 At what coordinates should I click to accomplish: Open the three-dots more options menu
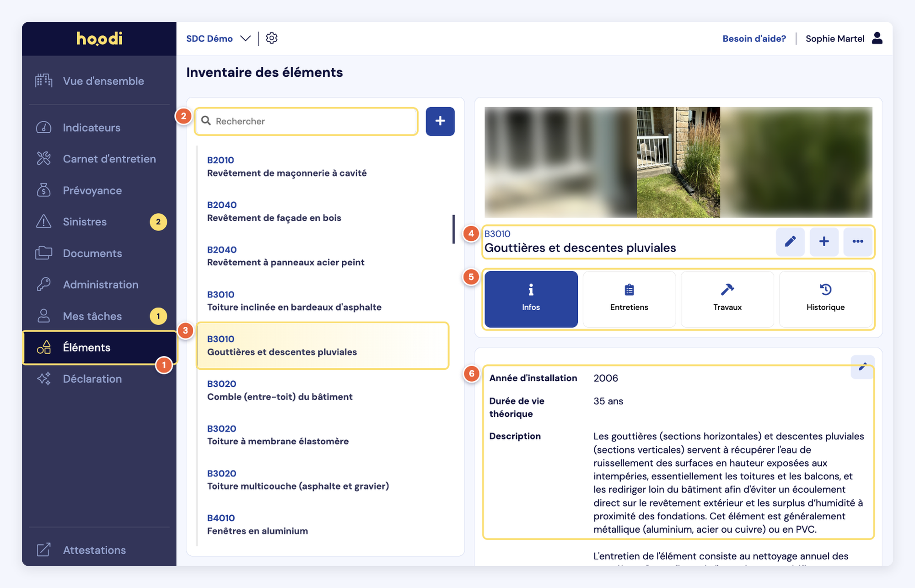click(858, 242)
